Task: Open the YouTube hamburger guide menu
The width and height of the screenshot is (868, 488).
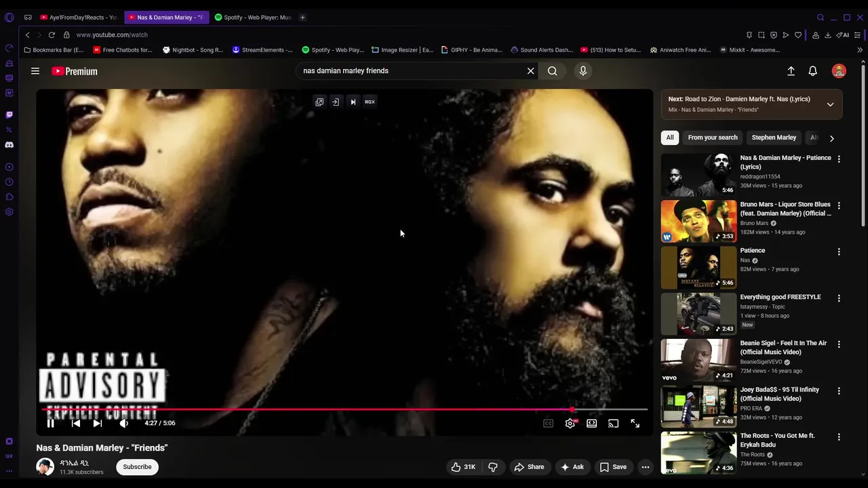Action: click(35, 70)
